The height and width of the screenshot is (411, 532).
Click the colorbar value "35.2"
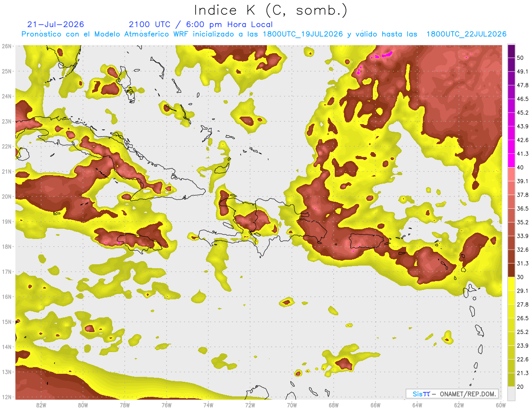523,222
